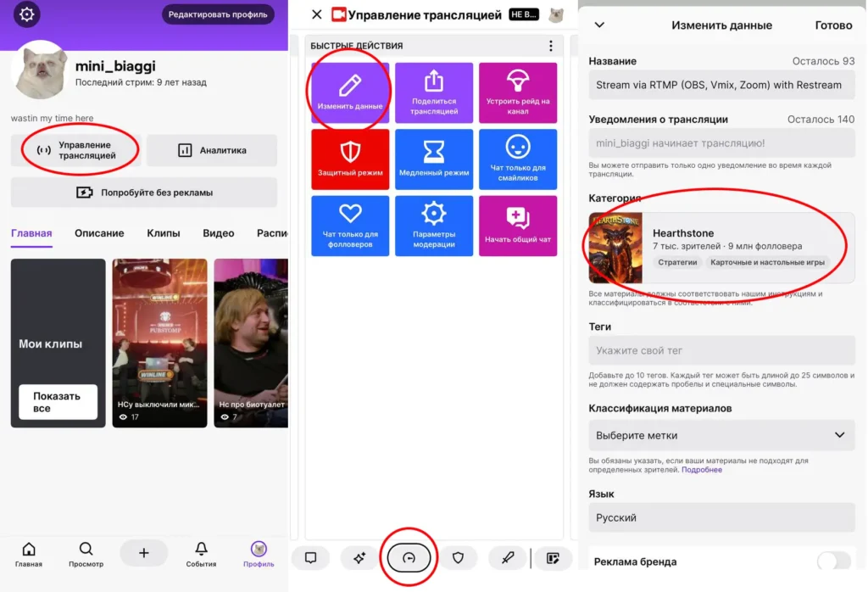868x592 pixels.
Task: Tap Готово to save changes
Action: [x=832, y=25]
